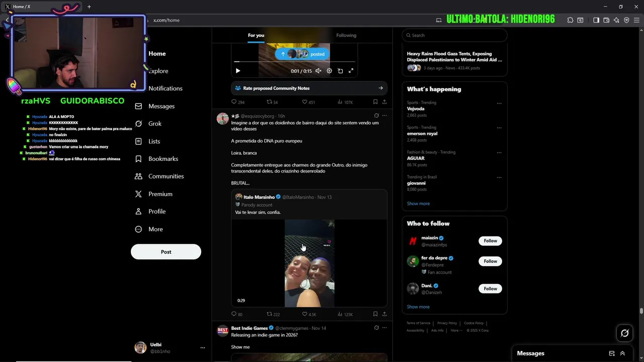Open Messages in the sidebar
This screenshot has height=362, width=644.
click(x=155, y=106)
